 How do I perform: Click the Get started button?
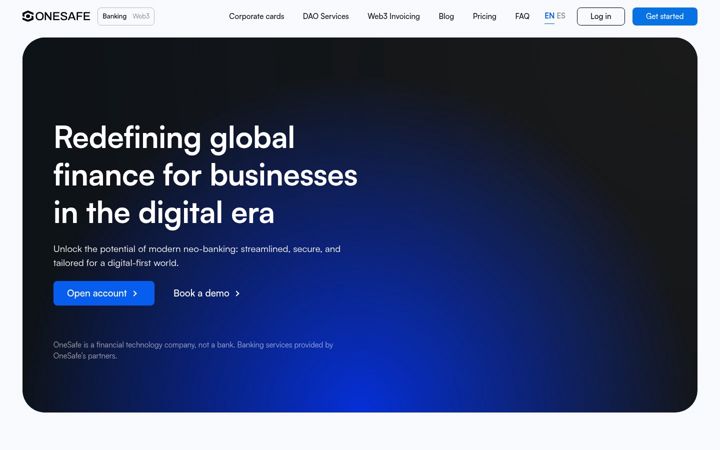[x=664, y=17]
